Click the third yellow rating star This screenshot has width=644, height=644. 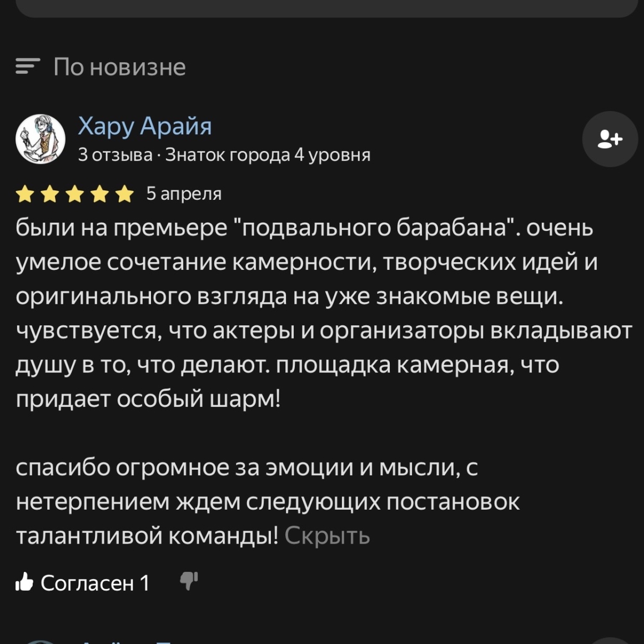74,194
